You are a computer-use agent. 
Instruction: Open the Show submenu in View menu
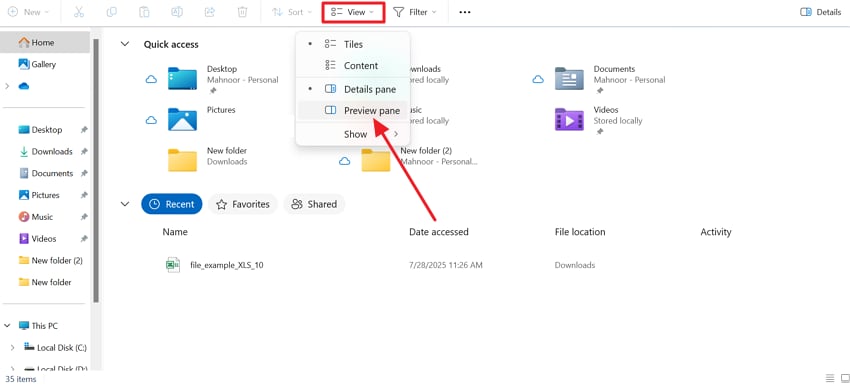(x=352, y=134)
